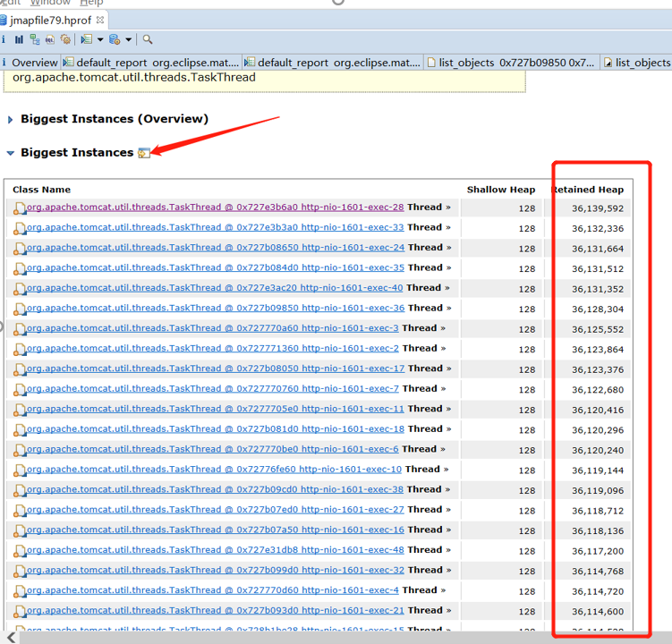The height and width of the screenshot is (644, 672).
Task: Open the Query Browser database icon
Action: [115, 39]
